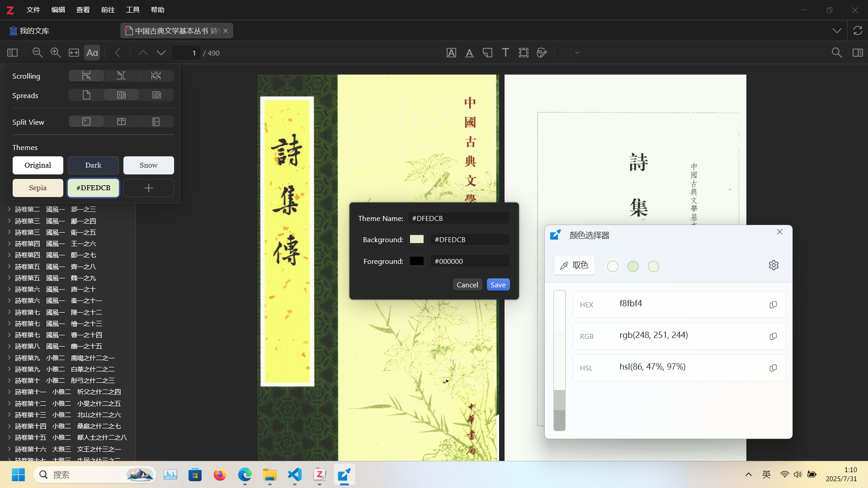Open the 工具 menu
This screenshot has width=868, height=488.
pos(132,10)
